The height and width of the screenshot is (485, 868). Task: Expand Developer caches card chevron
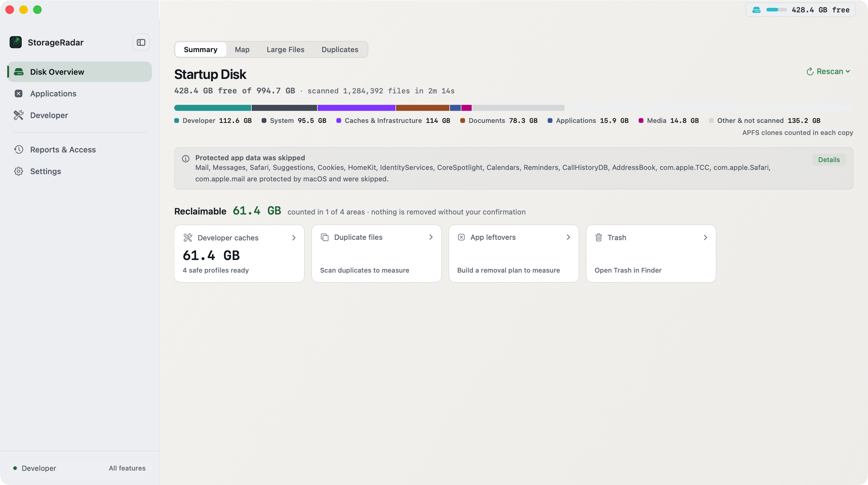[294, 238]
